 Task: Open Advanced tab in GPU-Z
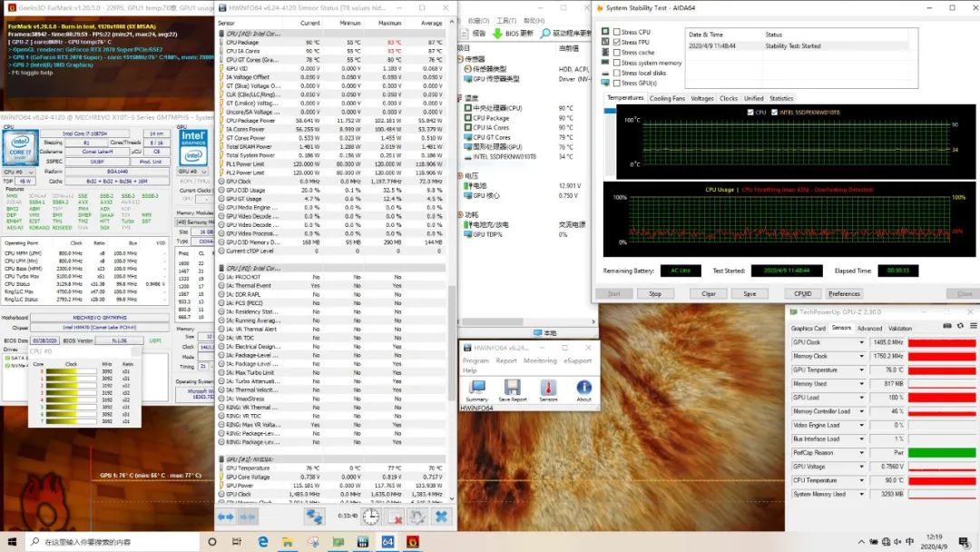869,328
